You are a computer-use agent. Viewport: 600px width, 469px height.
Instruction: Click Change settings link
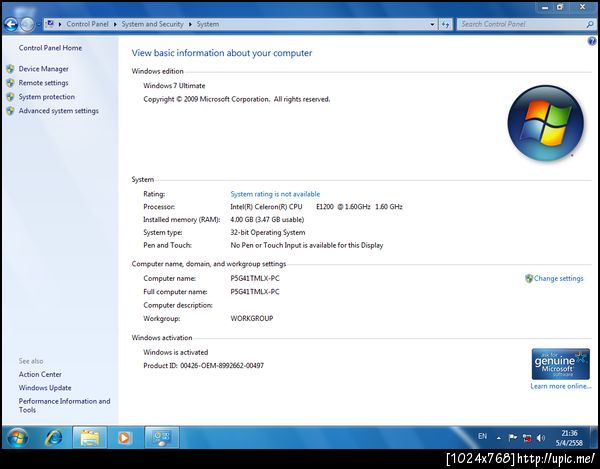[558, 278]
